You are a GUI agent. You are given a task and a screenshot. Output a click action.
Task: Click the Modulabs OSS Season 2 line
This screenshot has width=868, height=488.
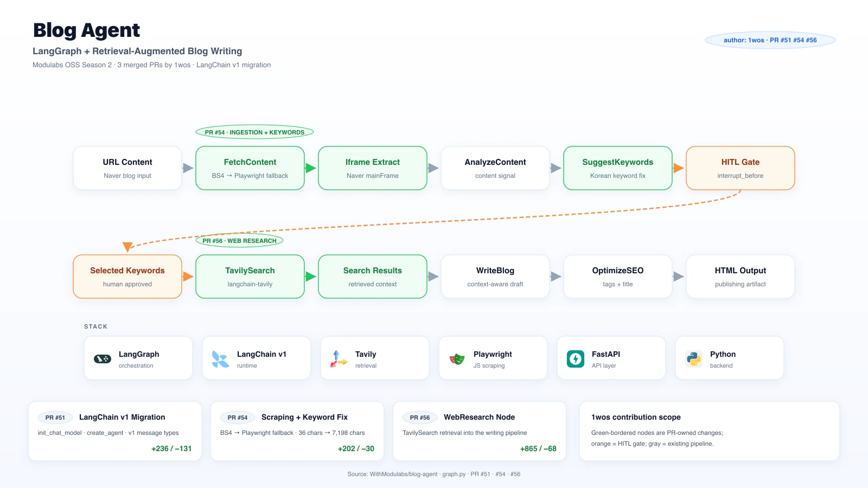(151, 65)
